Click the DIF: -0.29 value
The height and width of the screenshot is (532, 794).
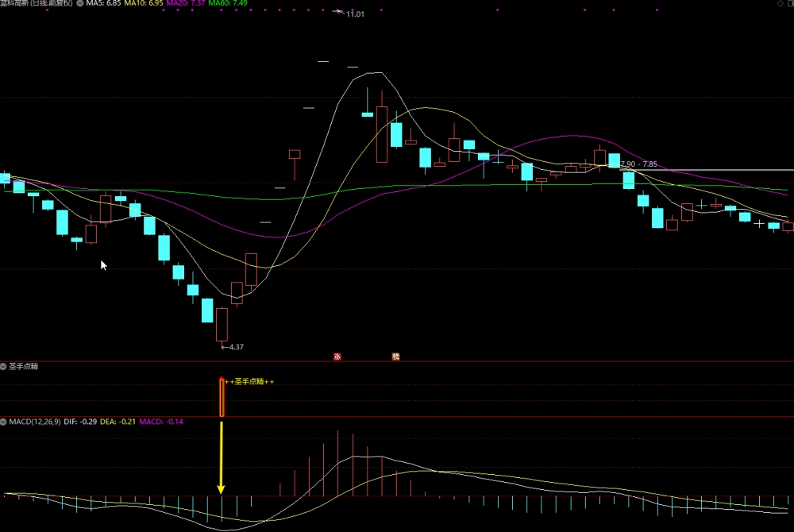coord(80,421)
